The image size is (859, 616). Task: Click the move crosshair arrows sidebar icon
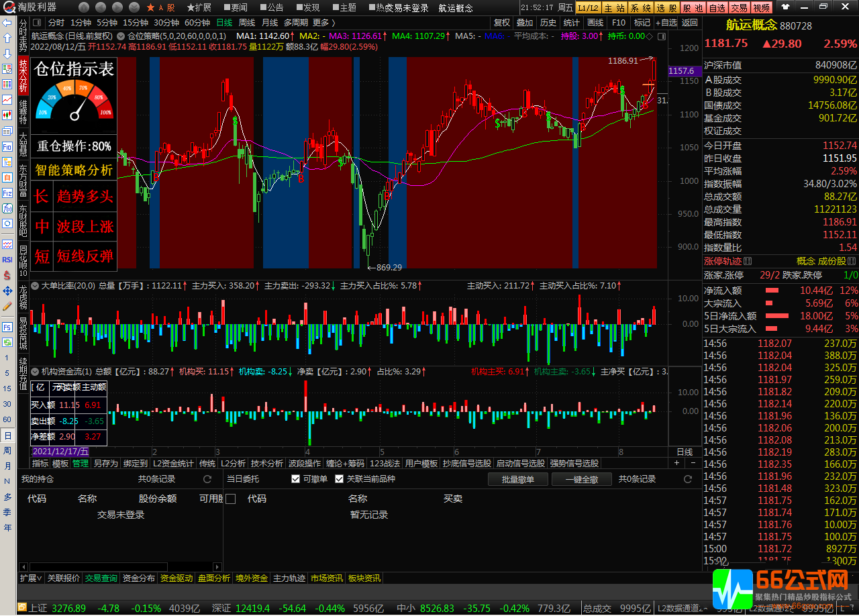click(7, 291)
